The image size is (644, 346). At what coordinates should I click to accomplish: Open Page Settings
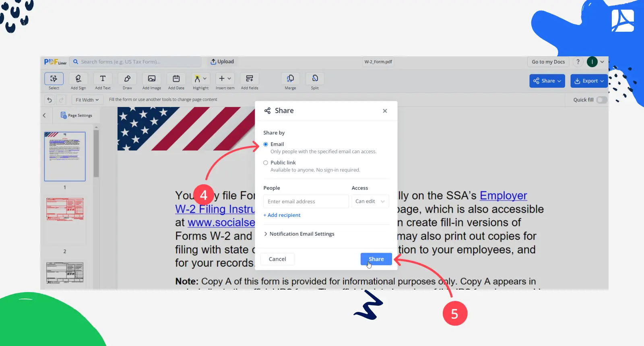click(76, 115)
